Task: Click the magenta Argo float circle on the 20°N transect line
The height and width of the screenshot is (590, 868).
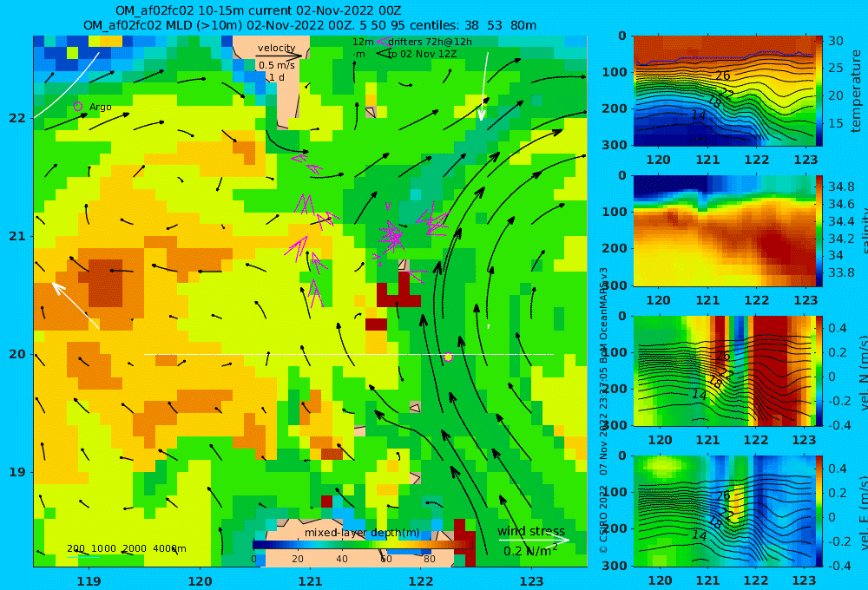Action: tap(449, 357)
